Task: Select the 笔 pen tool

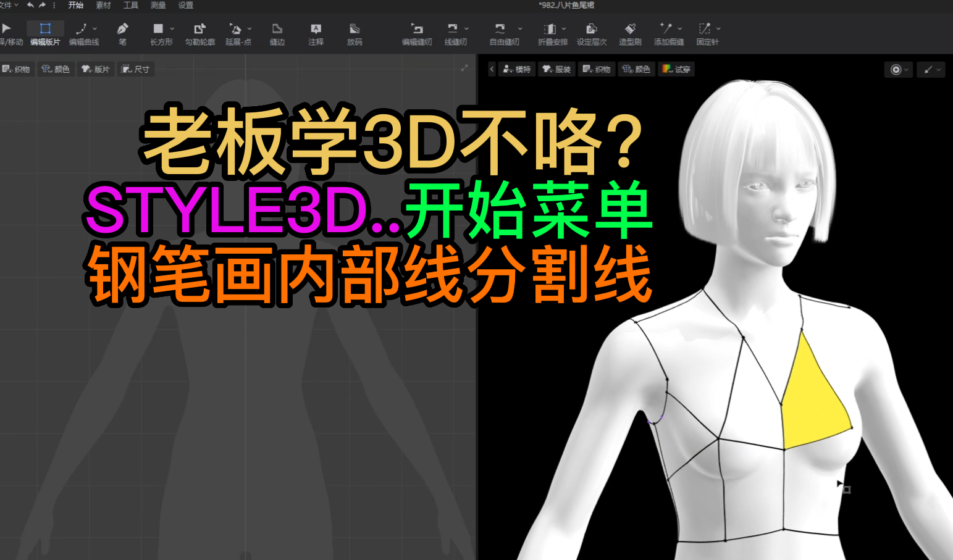Action: tap(122, 34)
